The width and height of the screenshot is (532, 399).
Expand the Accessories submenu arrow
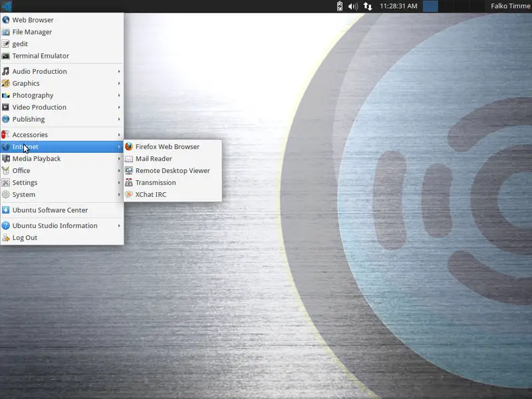[119, 135]
